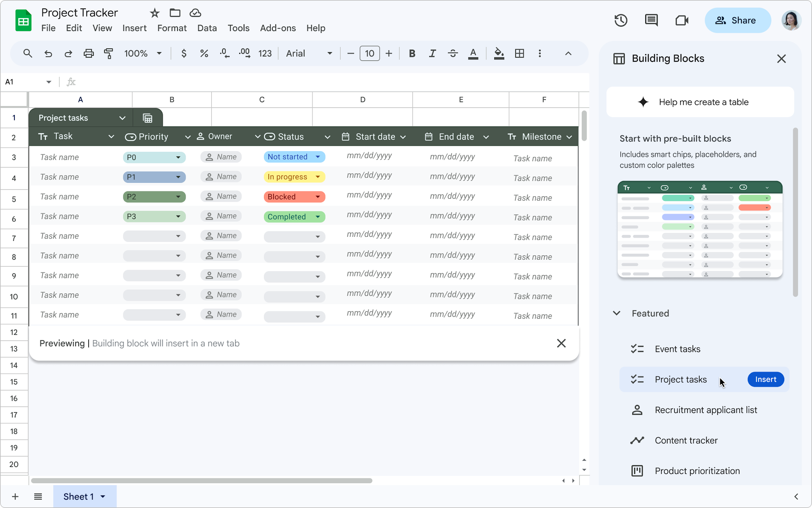The image size is (812, 508).
Task: Expand the Status dropdown for row 5
Action: pyautogui.click(x=317, y=196)
